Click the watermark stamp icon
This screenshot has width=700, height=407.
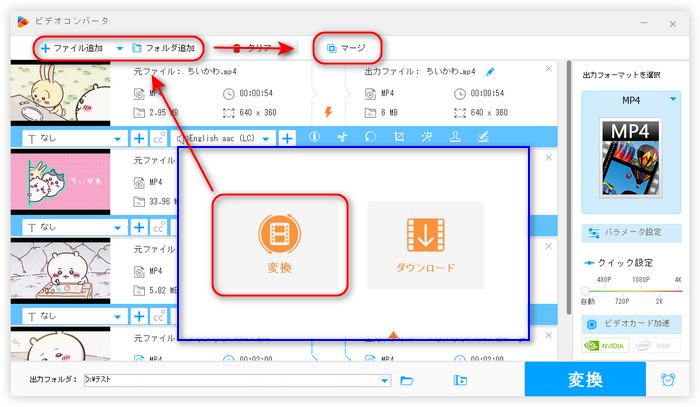point(455,138)
